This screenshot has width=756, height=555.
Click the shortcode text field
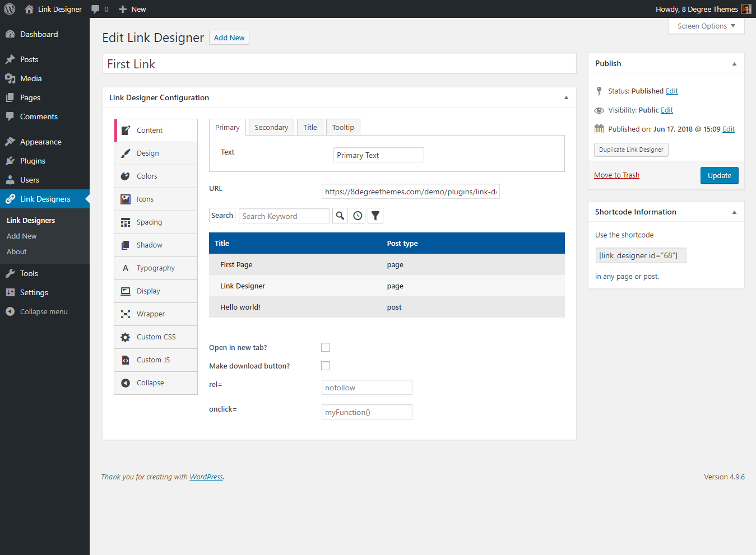[x=641, y=255]
